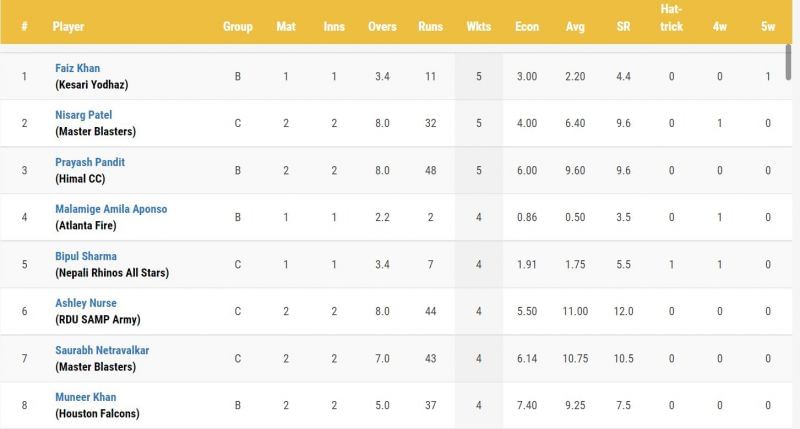This screenshot has width=800, height=429.
Task: Sort by 5w column header
Action: (768, 27)
